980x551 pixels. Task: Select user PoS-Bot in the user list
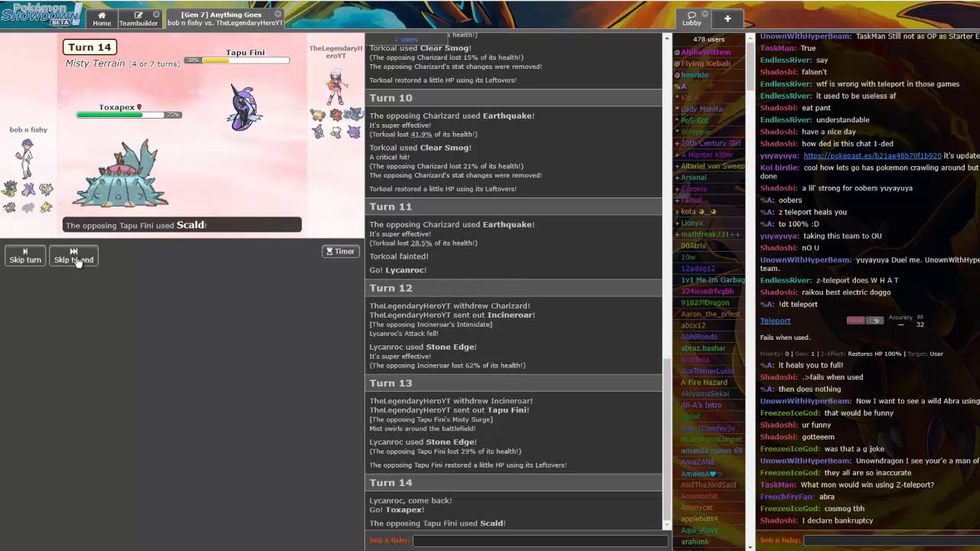coord(694,121)
